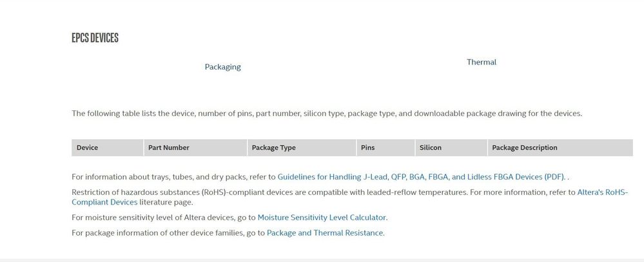Viewport: 644px width, 262px height.
Task: Open the Moisture Sensitivity Level Calculator link
Action: pos(322,217)
